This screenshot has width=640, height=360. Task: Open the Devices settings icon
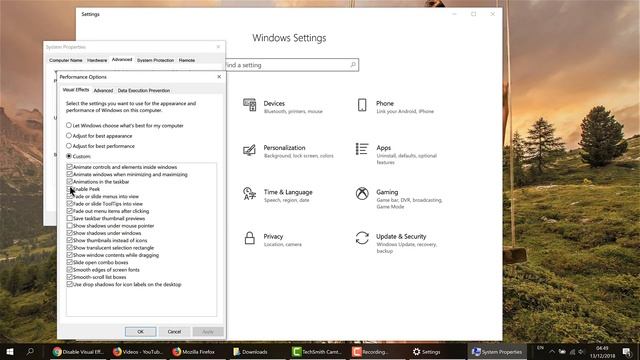[249, 105]
